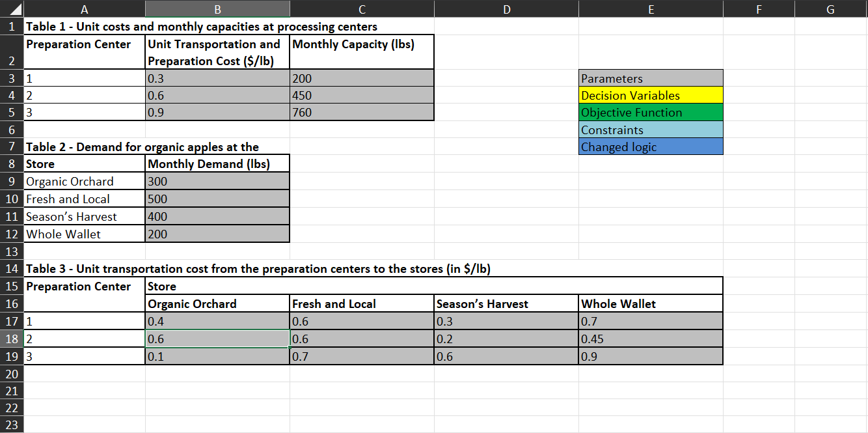Select row 18 header

click(x=12, y=339)
